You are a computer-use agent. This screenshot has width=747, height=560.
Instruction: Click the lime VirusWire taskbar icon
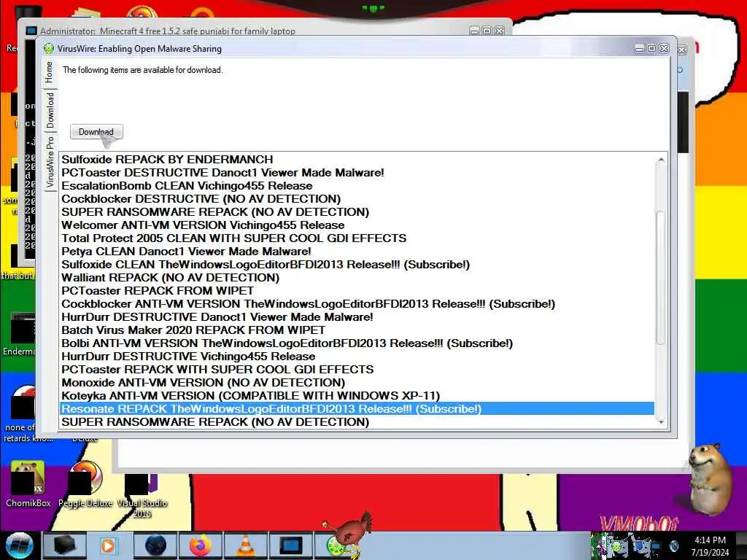(x=335, y=546)
